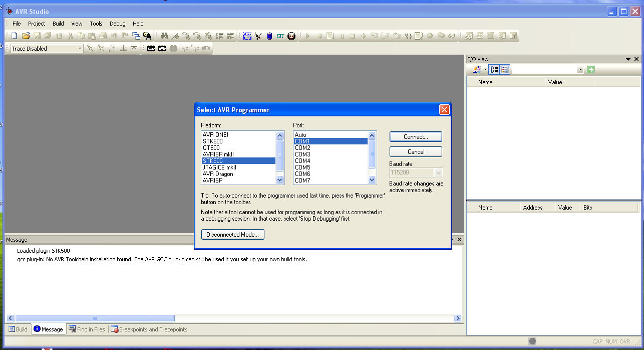This screenshot has height=350, width=644.
Task: Click the green go arrow in I/O View
Action: 591,70
